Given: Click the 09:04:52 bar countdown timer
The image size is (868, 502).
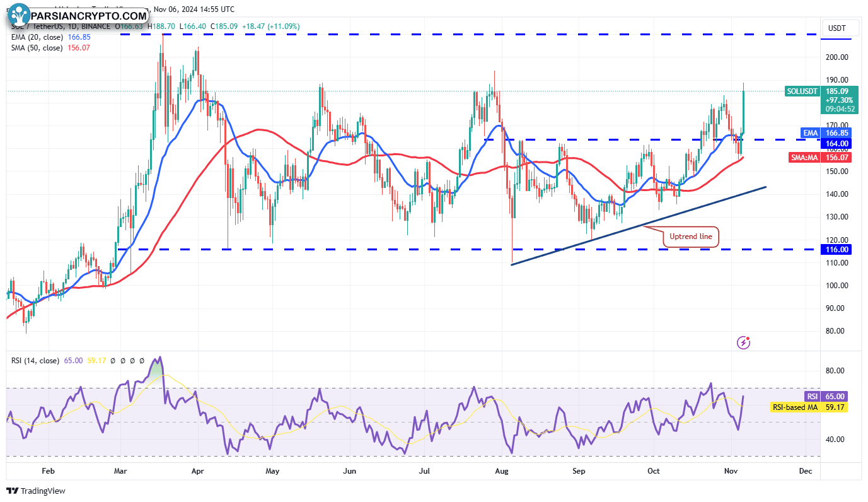Looking at the screenshot, I should click(x=841, y=108).
